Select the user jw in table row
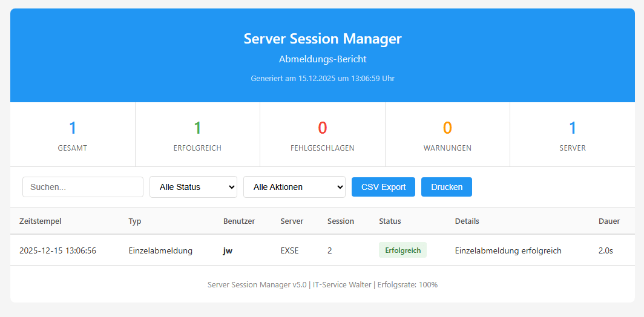The image size is (644, 317). pyautogui.click(x=228, y=250)
